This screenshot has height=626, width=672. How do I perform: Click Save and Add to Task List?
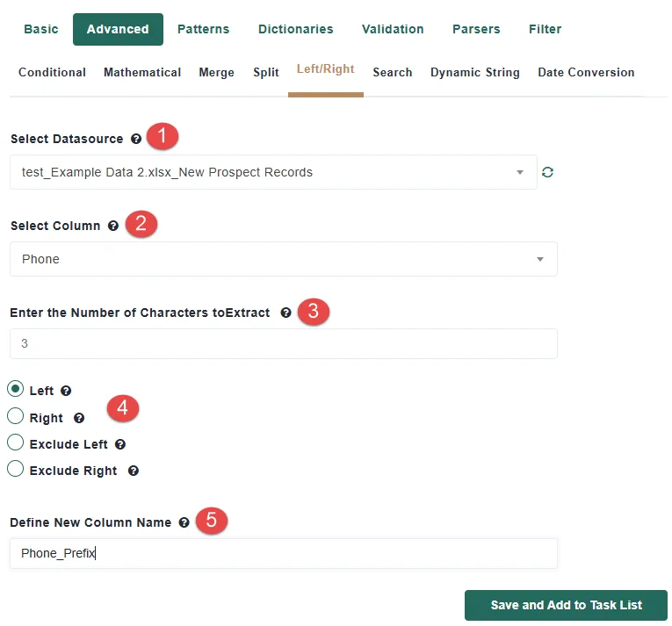click(566, 605)
